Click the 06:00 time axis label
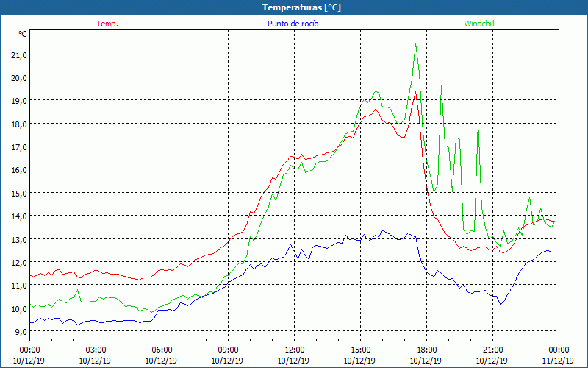 [x=162, y=350]
